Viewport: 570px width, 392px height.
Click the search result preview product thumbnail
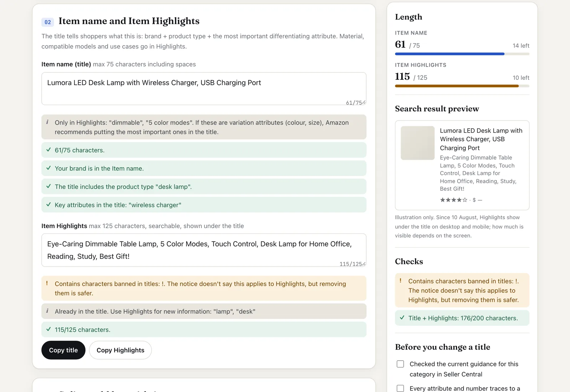[418, 143]
